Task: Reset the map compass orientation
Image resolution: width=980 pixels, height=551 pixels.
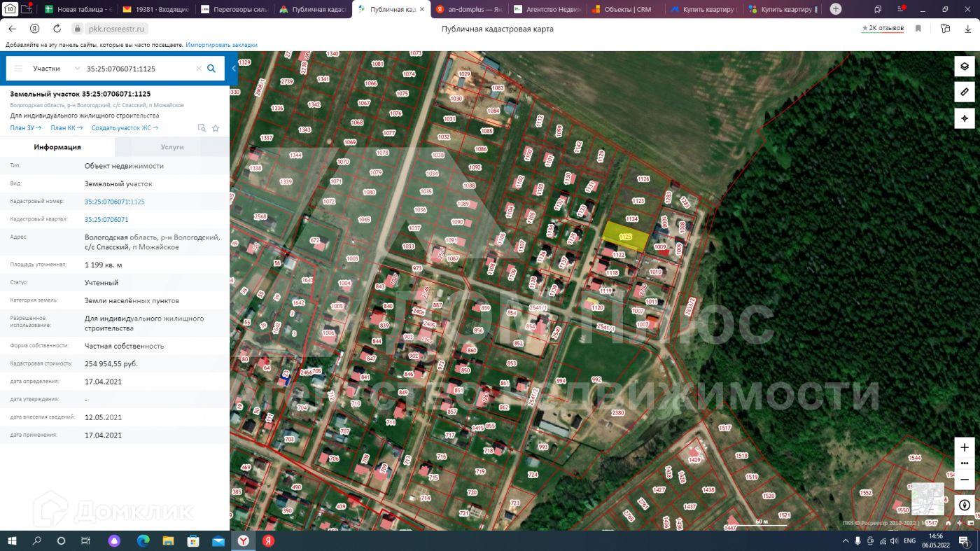Action: tap(965, 505)
